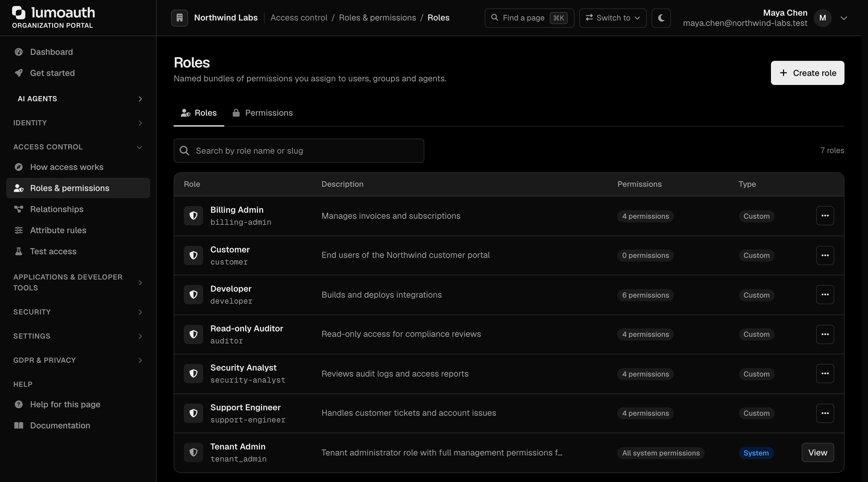Open the Northwind Labs organization building icon
868x482 pixels.
click(180, 18)
